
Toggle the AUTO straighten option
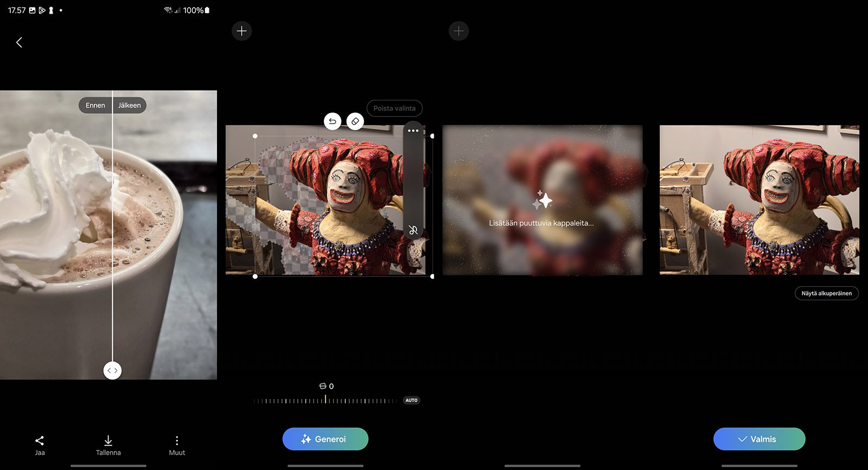point(412,401)
